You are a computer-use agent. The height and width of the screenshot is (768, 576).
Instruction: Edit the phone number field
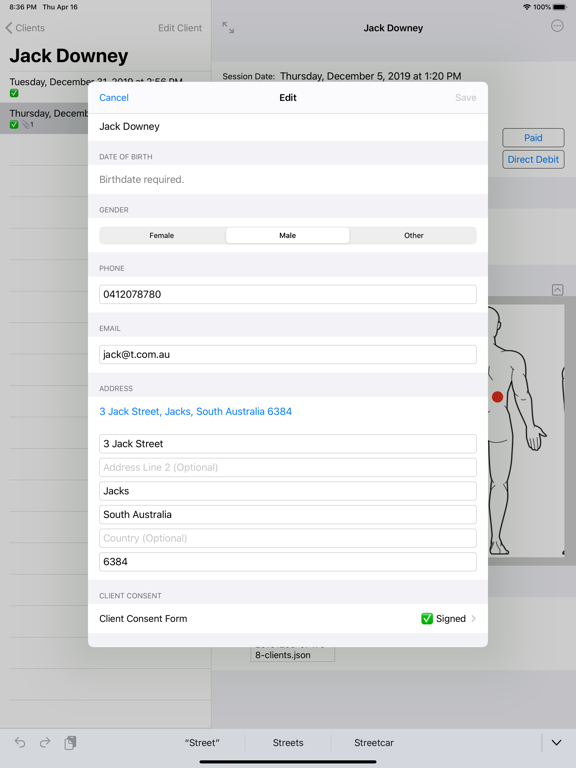click(x=288, y=294)
